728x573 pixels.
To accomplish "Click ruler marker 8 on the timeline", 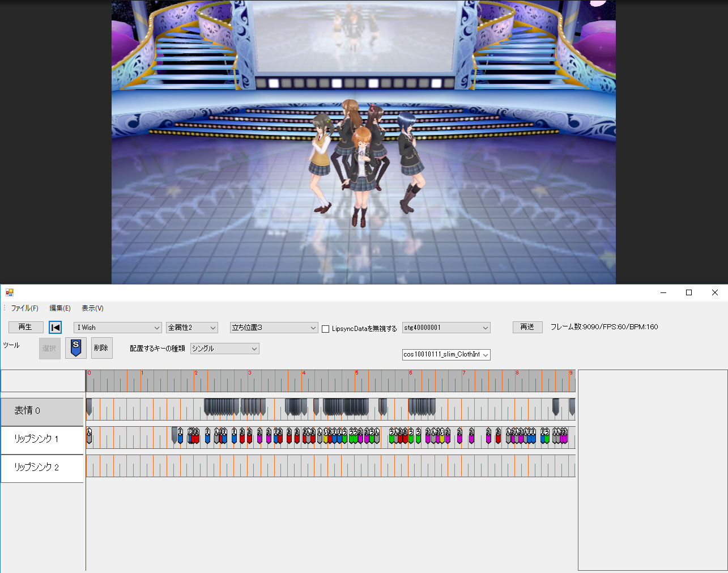I will (x=517, y=373).
